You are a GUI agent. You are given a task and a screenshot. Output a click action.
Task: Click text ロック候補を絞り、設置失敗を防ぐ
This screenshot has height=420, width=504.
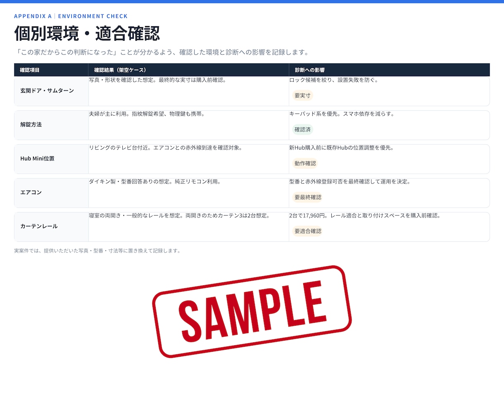click(334, 80)
